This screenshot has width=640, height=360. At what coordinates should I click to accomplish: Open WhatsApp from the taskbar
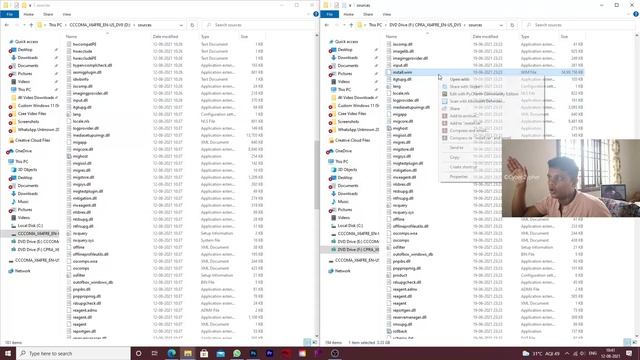point(237,353)
